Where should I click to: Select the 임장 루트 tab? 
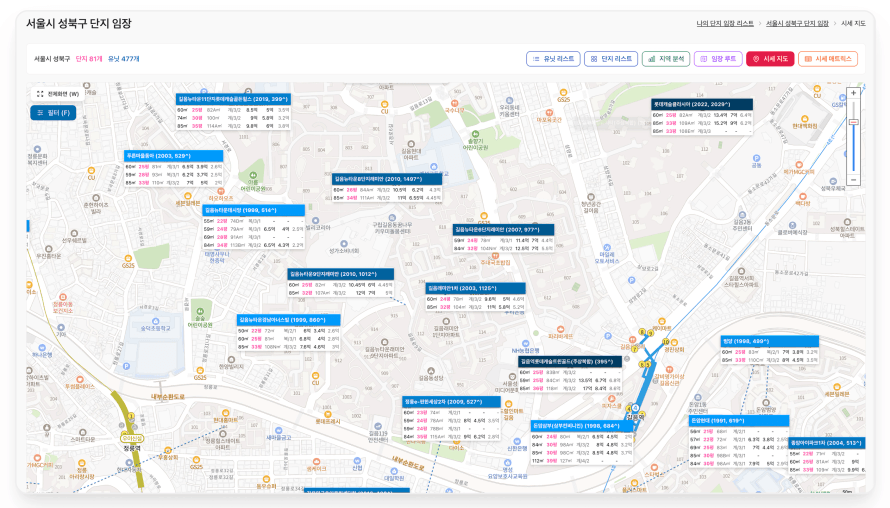(717, 59)
